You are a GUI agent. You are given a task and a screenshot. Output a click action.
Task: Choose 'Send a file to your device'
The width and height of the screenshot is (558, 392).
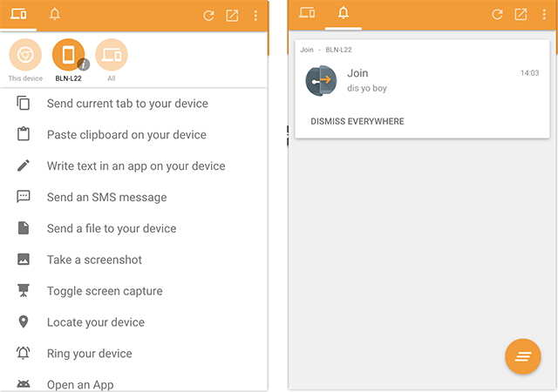(x=112, y=228)
